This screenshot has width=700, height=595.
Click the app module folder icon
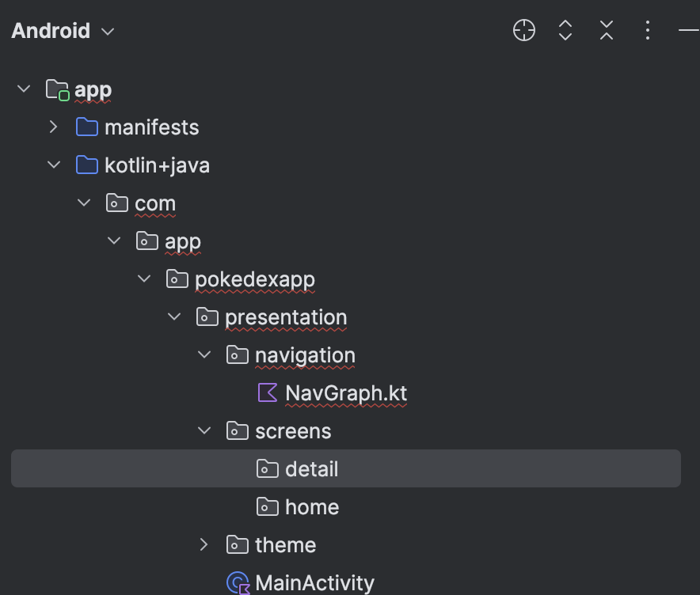coord(58,89)
